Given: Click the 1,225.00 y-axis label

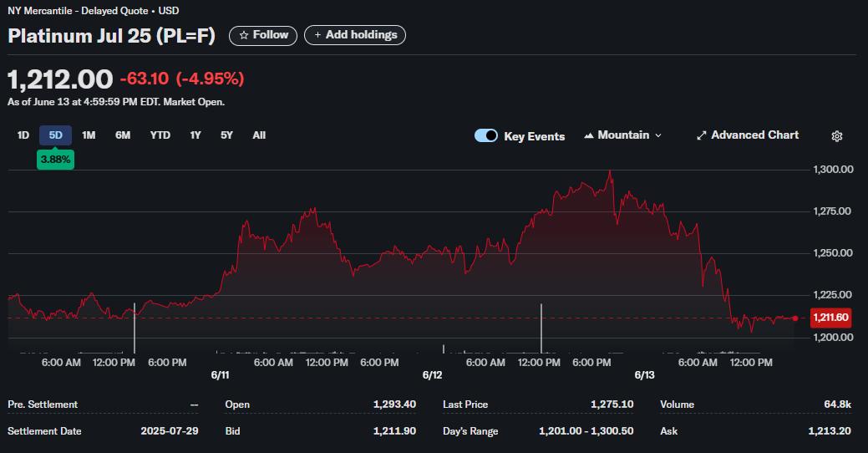Looking at the screenshot, I should (x=833, y=294).
